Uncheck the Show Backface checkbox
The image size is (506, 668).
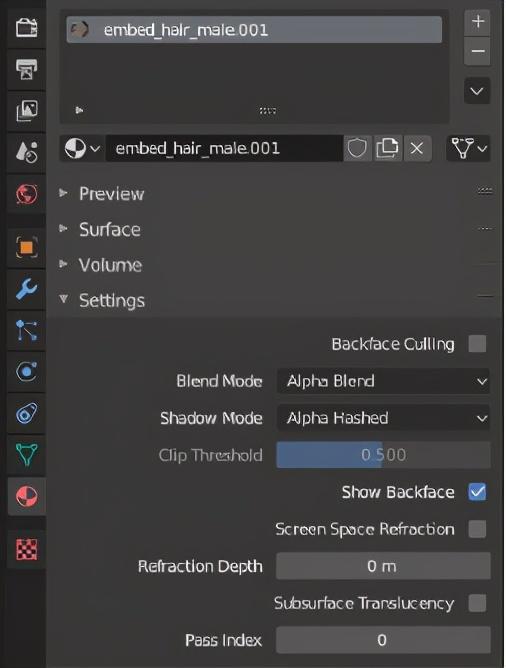point(477,492)
